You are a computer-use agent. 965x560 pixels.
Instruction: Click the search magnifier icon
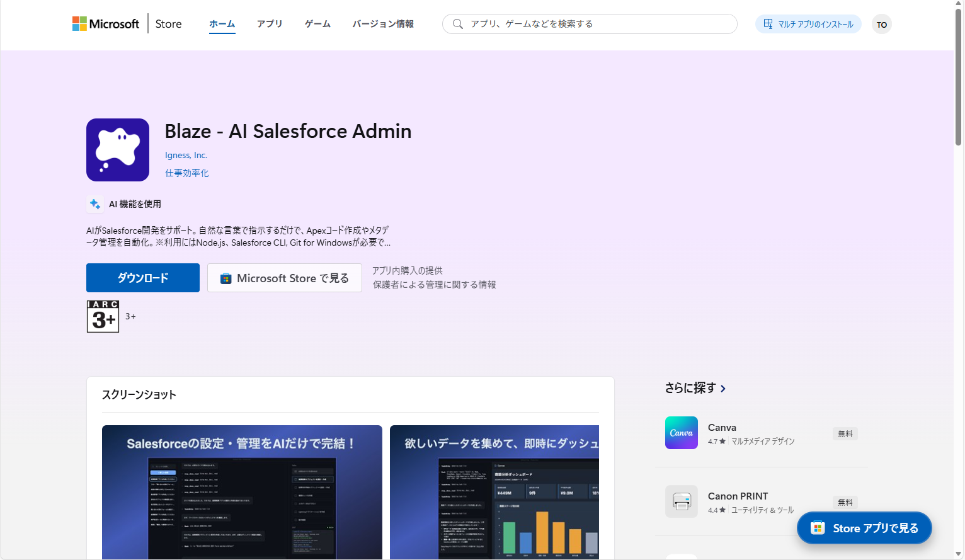[x=458, y=24]
